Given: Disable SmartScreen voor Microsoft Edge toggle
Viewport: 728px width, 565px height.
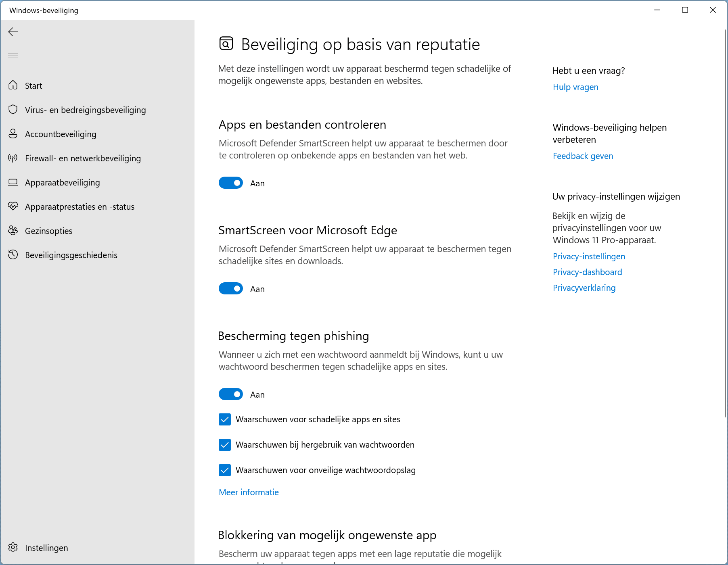Looking at the screenshot, I should [231, 289].
